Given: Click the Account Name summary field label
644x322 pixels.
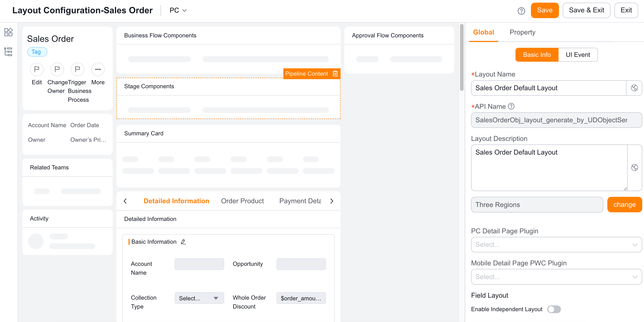Looking at the screenshot, I should point(47,125).
